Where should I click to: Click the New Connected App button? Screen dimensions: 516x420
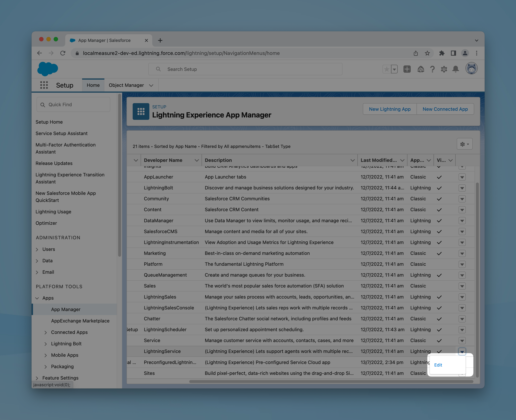click(x=445, y=109)
